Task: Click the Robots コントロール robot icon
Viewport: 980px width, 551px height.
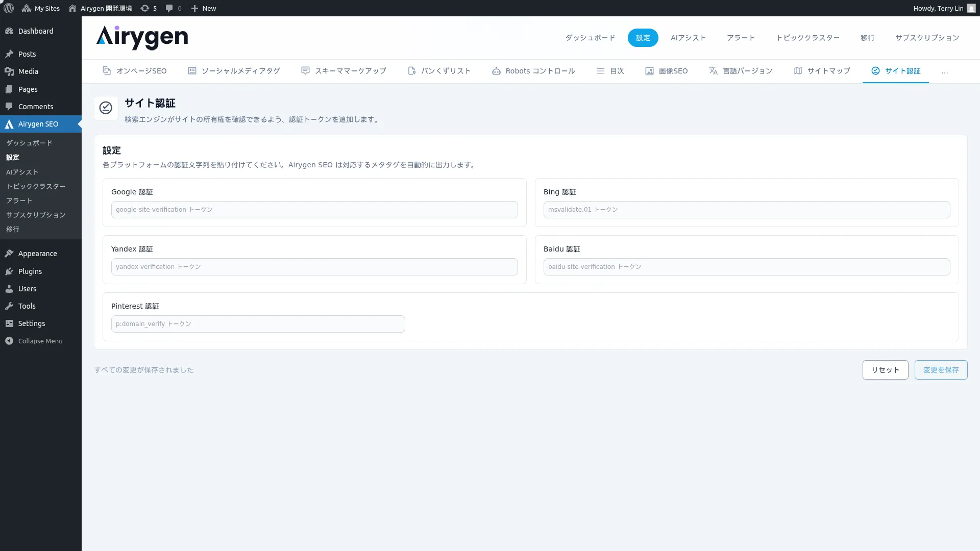Action: (496, 71)
